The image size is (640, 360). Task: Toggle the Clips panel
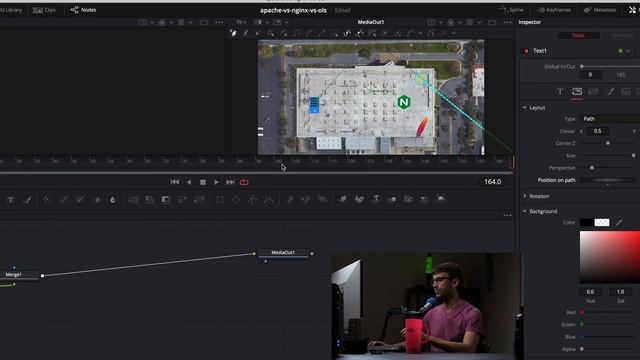(x=44, y=10)
